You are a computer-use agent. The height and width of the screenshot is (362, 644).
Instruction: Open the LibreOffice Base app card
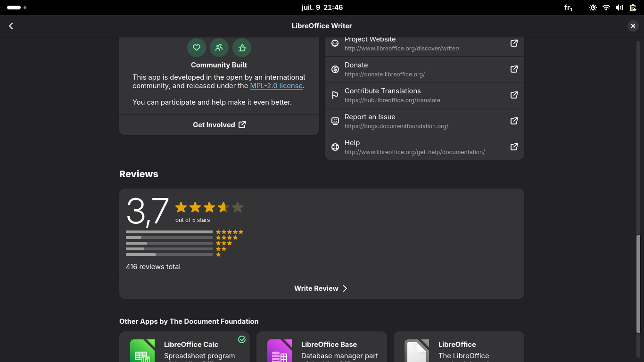322,347
